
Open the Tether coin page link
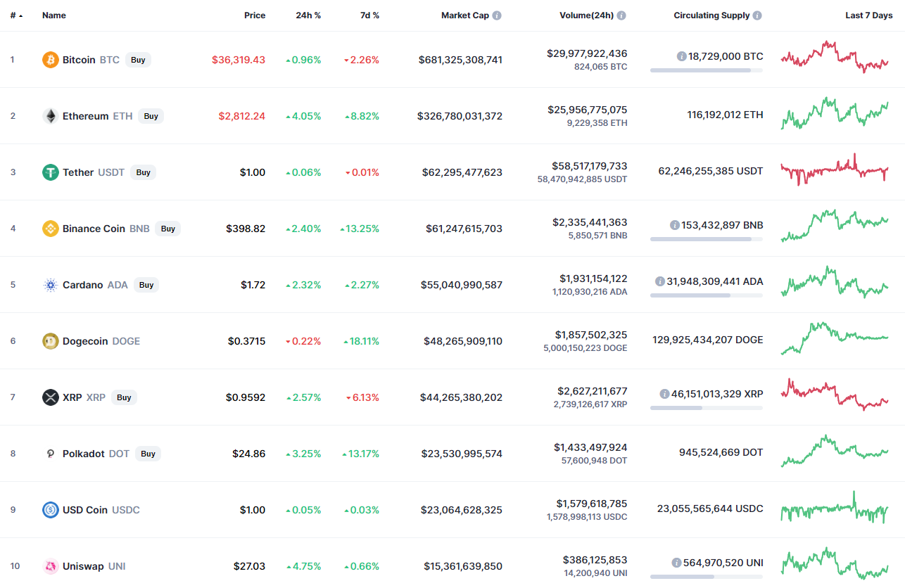click(94, 172)
